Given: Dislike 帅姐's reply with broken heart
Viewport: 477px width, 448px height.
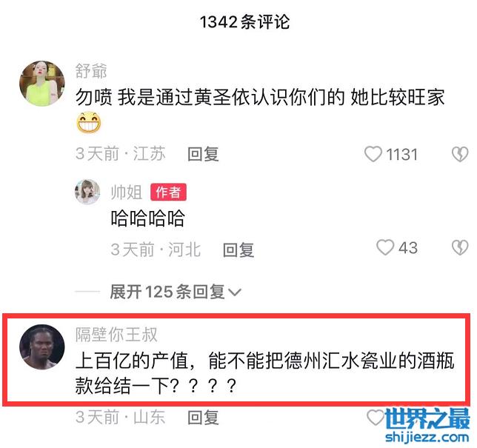Looking at the screenshot, I should (x=460, y=247).
